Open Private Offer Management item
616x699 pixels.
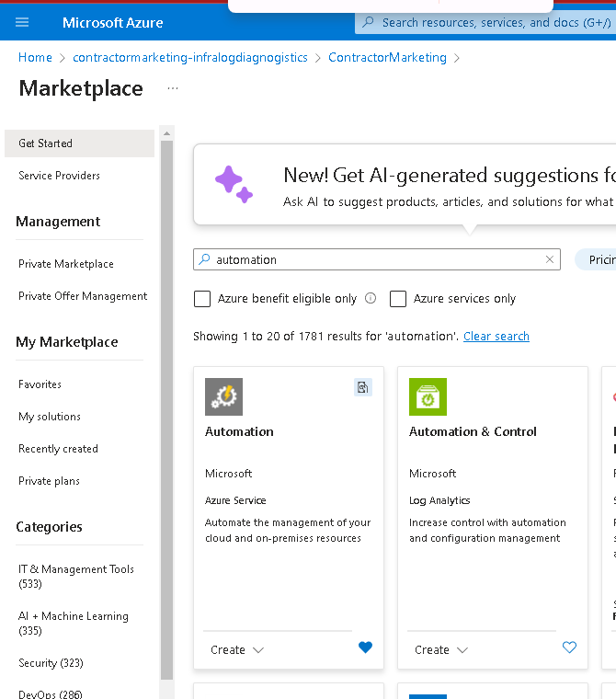(83, 296)
